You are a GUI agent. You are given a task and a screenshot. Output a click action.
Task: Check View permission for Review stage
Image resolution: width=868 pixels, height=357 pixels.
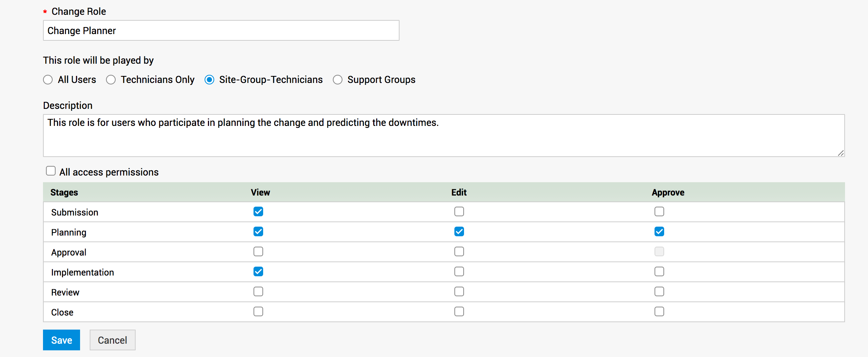pyautogui.click(x=258, y=291)
